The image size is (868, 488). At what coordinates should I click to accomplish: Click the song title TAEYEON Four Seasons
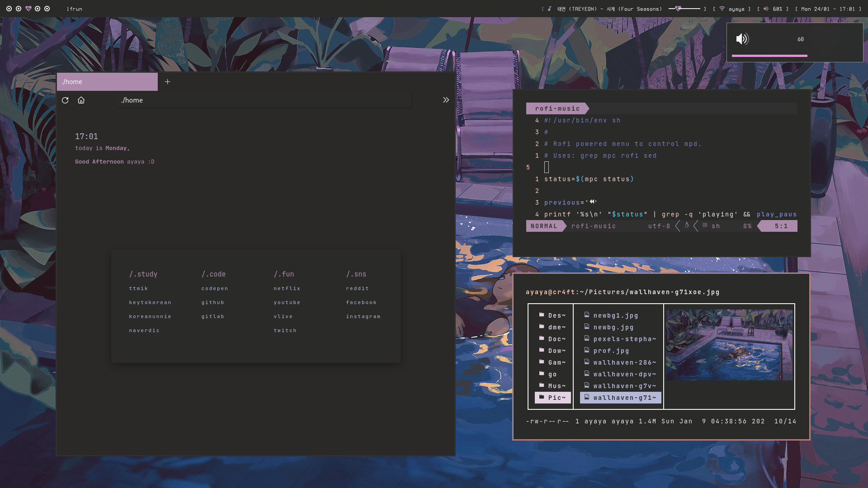click(x=609, y=9)
